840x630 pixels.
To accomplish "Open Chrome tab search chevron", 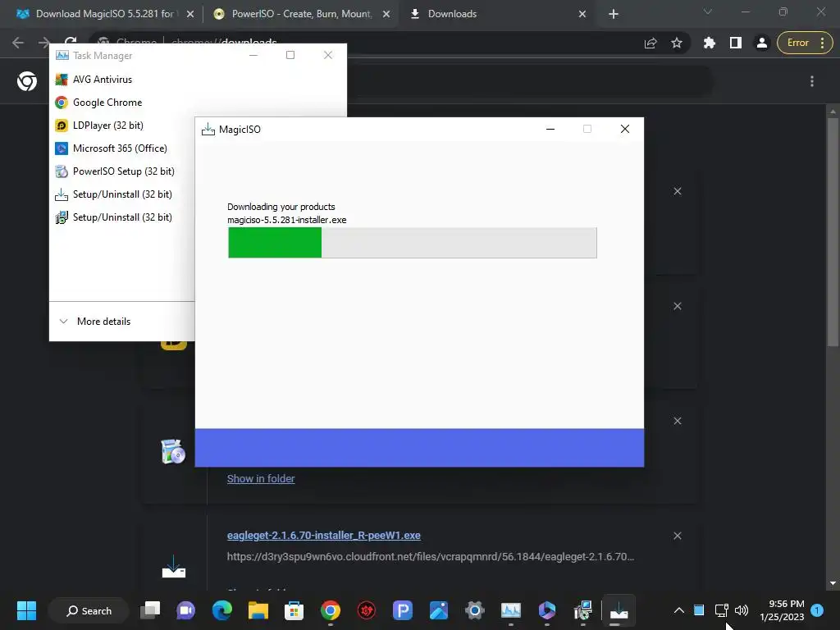I will point(708,11).
